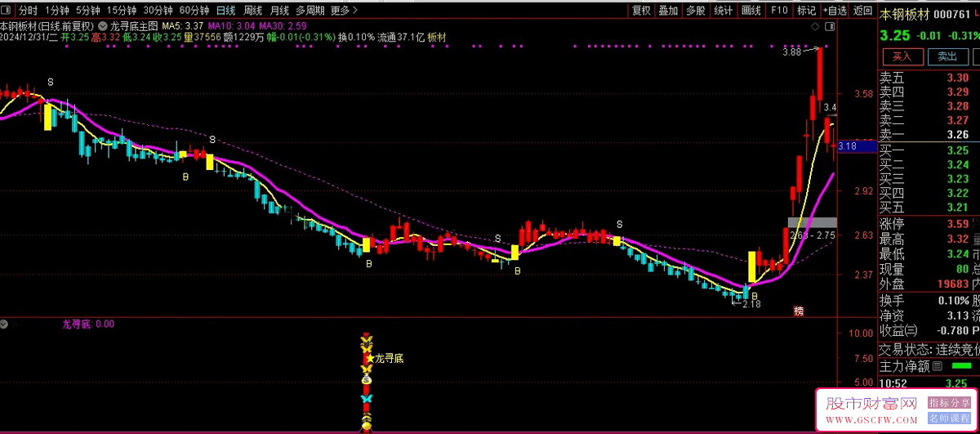This screenshot has height=434, width=980.
Task: Switch to the 月线 monthly chart
Action: (279, 11)
